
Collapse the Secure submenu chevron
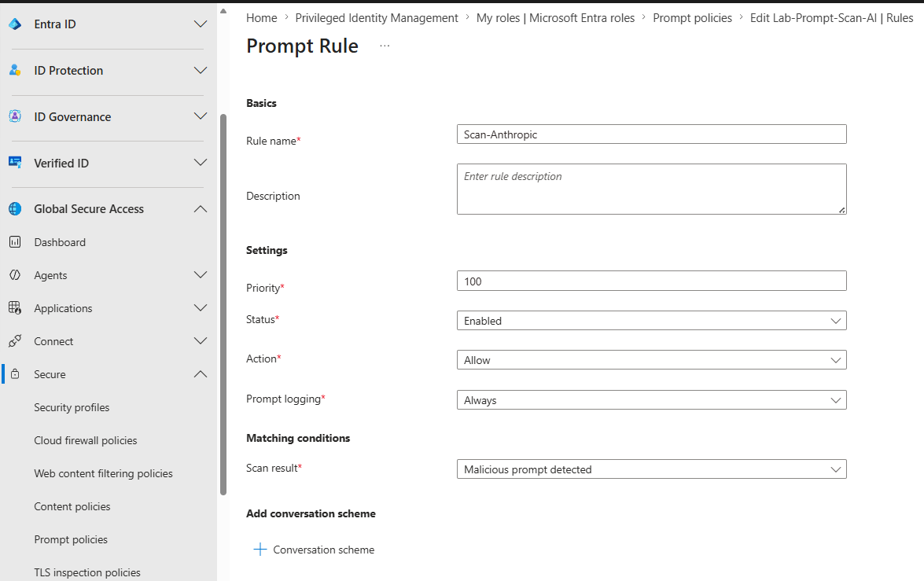click(x=201, y=374)
